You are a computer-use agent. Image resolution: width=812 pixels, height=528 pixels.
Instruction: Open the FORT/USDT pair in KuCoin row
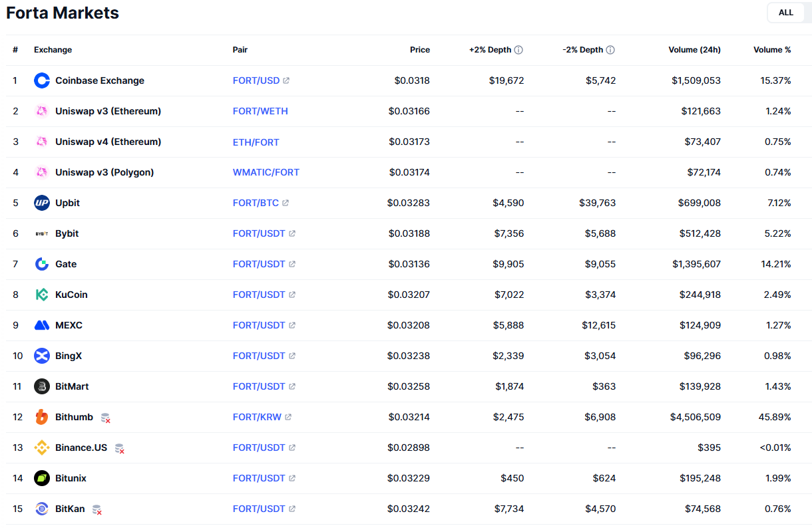coord(259,295)
